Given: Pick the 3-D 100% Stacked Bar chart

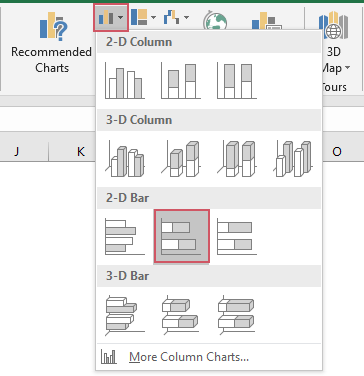Looking at the screenshot, I should [237, 314].
